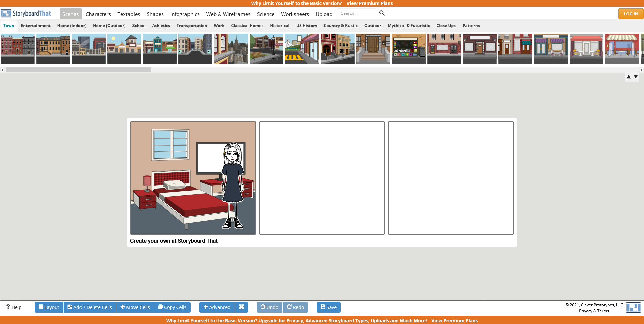Select the glass skyscraper city scene thumbnail

(x=89, y=49)
